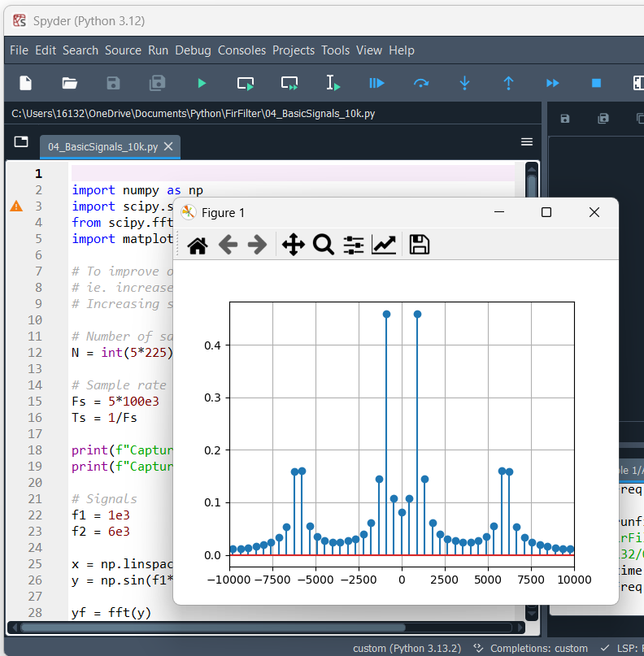Place cursor on line 15 Fs = 5*100e3

coord(115,402)
